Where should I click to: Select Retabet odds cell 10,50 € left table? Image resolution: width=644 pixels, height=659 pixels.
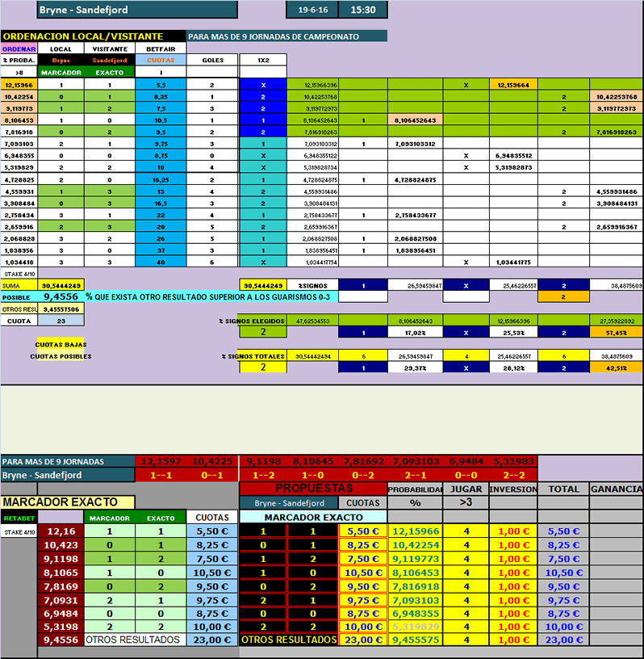point(211,573)
